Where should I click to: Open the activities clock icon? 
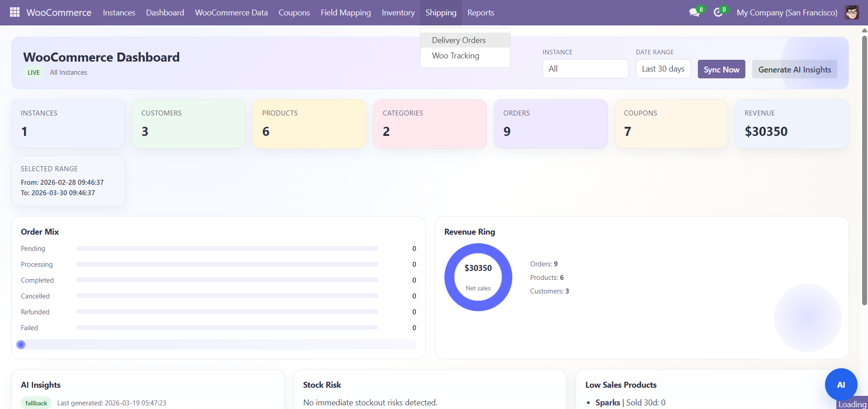(718, 13)
